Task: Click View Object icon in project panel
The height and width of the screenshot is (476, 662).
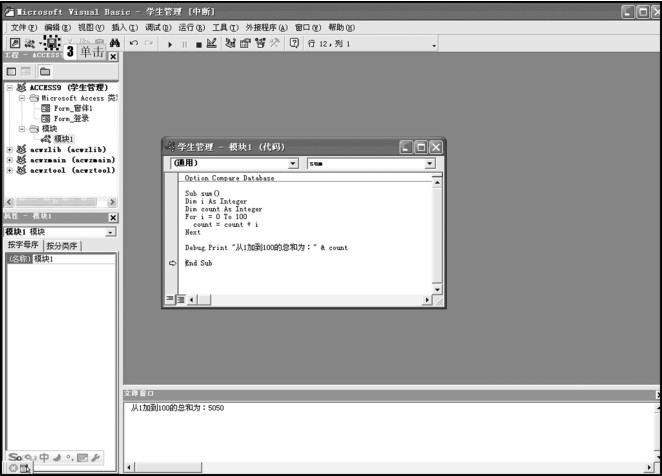Action: [x=26, y=71]
